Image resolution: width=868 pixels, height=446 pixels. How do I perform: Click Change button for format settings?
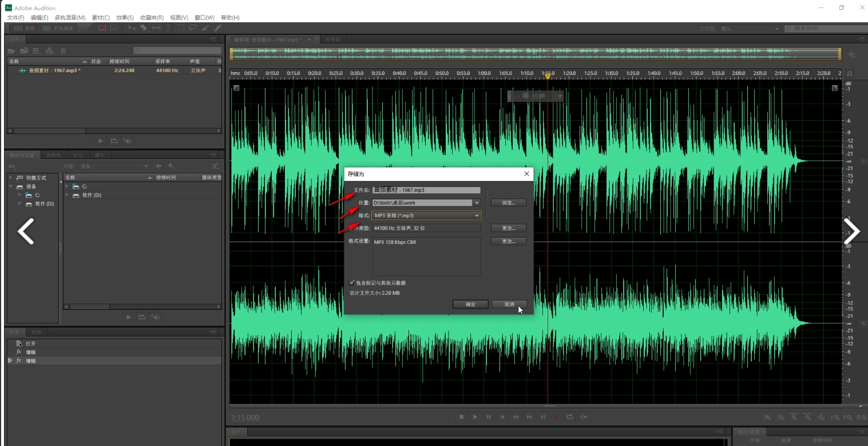coord(509,241)
